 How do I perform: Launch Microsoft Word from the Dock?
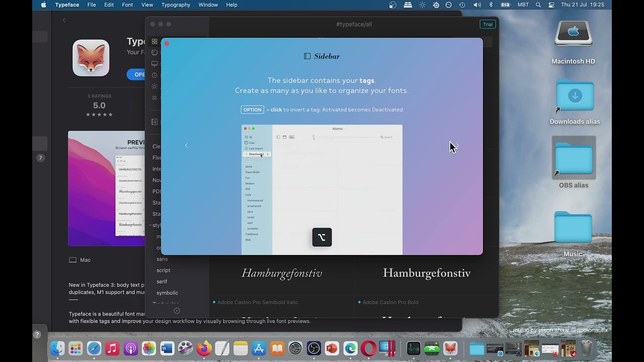(x=167, y=348)
